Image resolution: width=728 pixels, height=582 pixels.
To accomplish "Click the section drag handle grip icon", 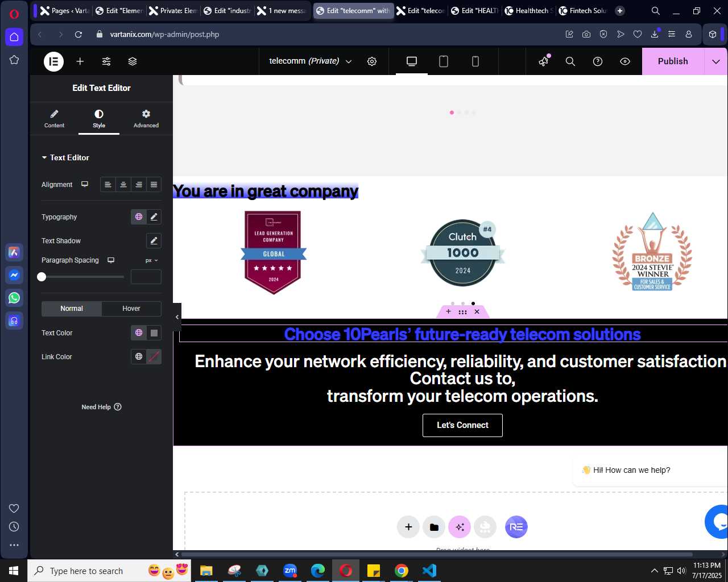I will click(x=462, y=311).
